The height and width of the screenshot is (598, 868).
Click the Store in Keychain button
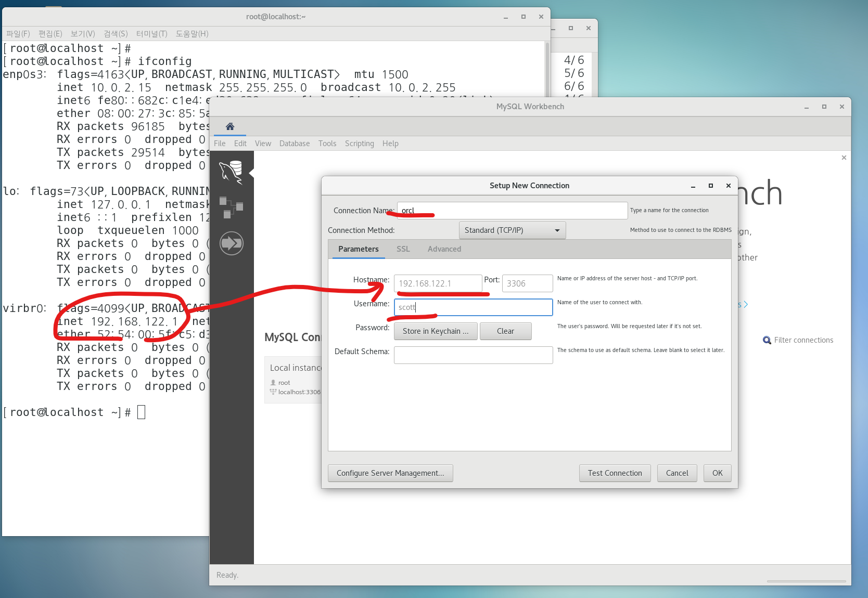(436, 331)
